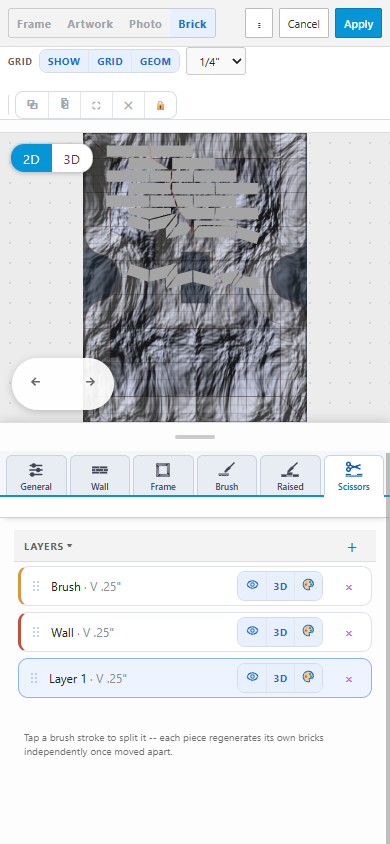
Task: Switch the view to 3D
Action: (72, 159)
